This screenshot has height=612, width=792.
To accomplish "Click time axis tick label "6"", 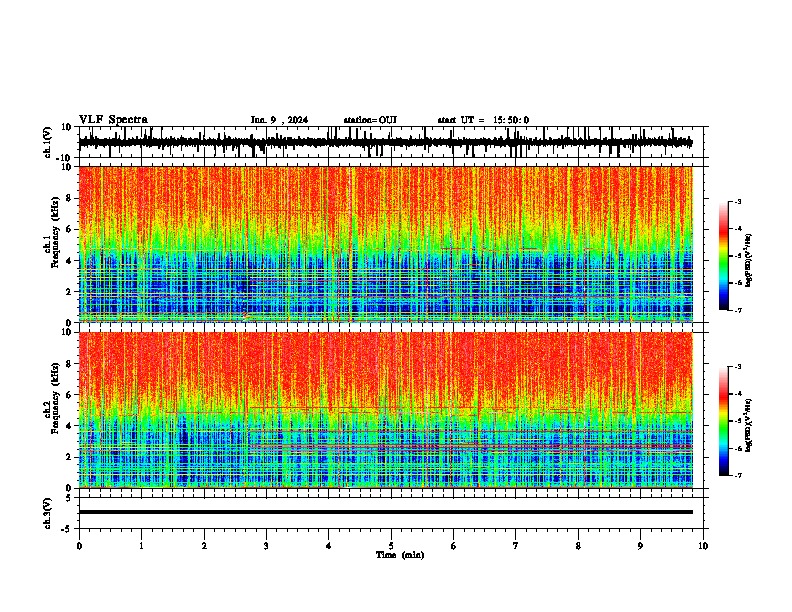I will (x=454, y=546).
